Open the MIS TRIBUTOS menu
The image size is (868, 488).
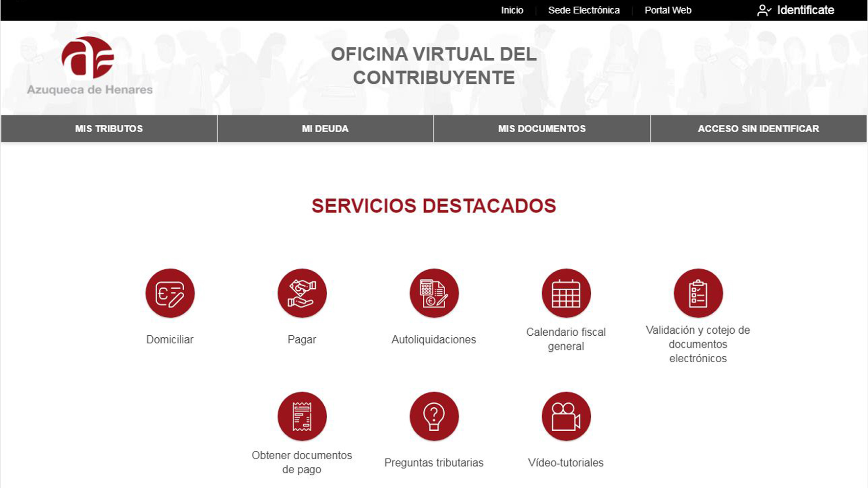(x=109, y=129)
